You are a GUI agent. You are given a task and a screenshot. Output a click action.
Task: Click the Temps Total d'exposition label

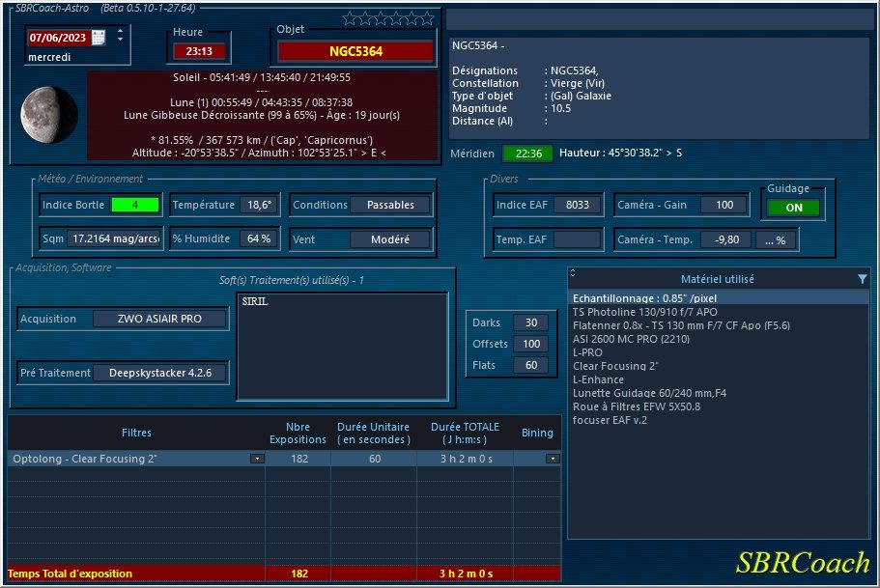pyautogui.click(x=70, y=574)
